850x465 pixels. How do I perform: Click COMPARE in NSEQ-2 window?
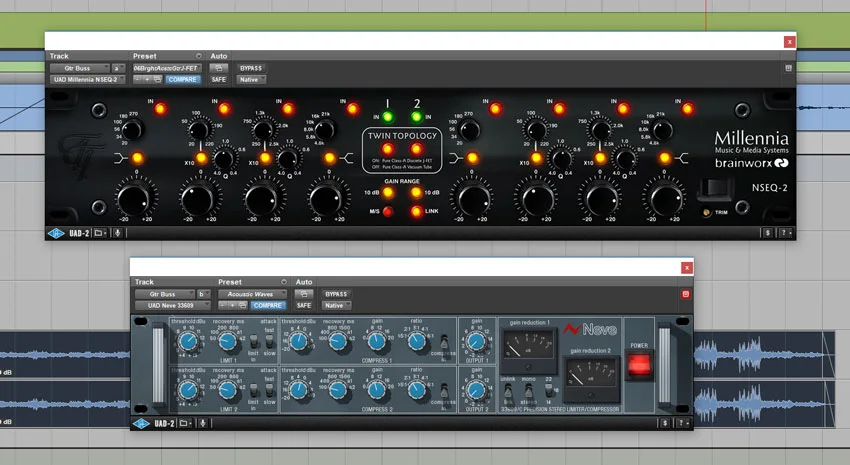coord(183,80)
